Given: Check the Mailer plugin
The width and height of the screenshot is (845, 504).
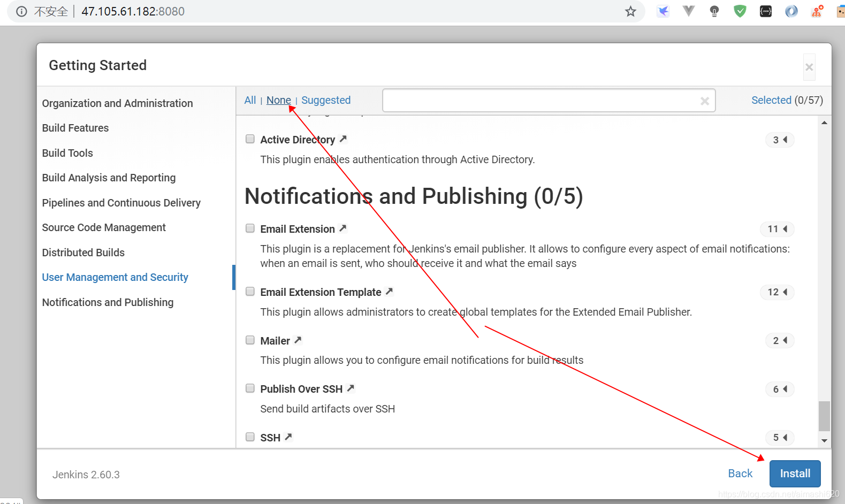Looking at the screenshot, I should click(x=250, y=340).
